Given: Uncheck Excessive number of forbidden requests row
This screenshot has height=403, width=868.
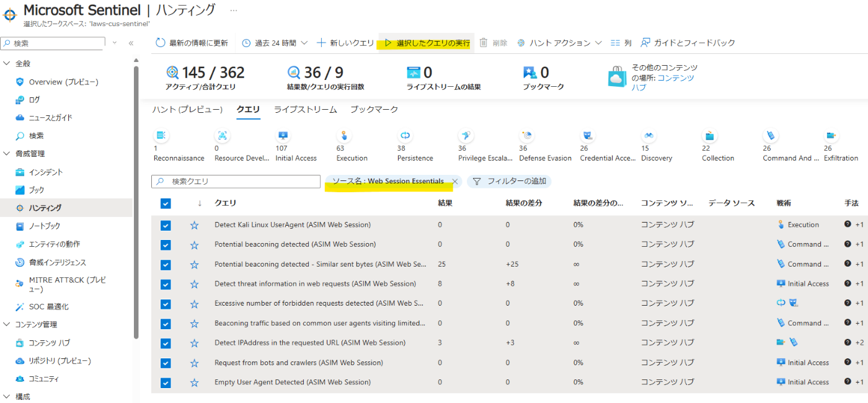Looking at the screenshot, I should (166, 304).
